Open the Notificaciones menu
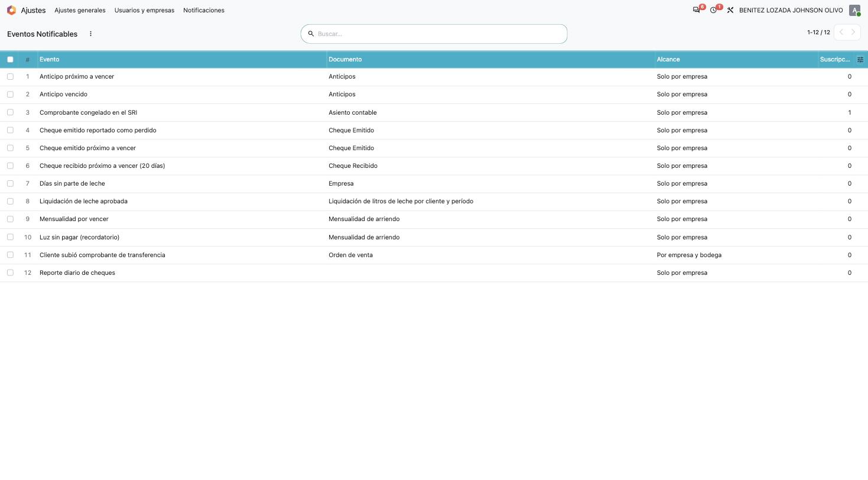Screen dimensions: 868x480 tap(204, 10)
